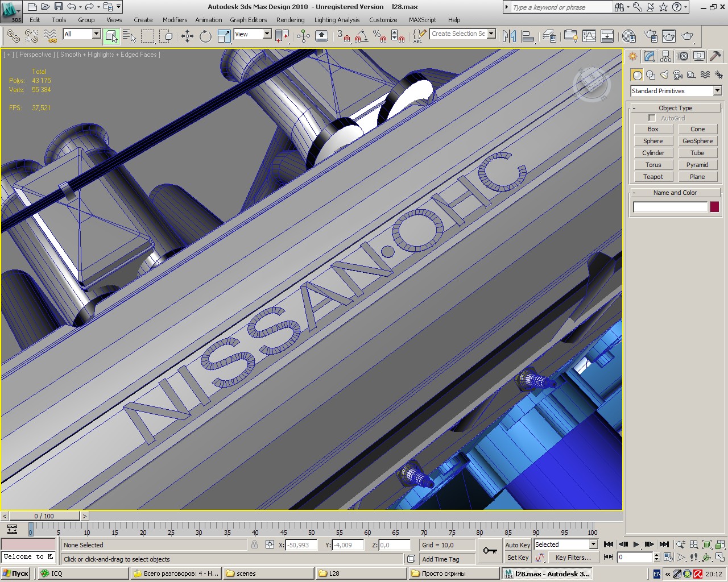
Task: Select the Link tool in main toolbar
Action: click(13, 36)
